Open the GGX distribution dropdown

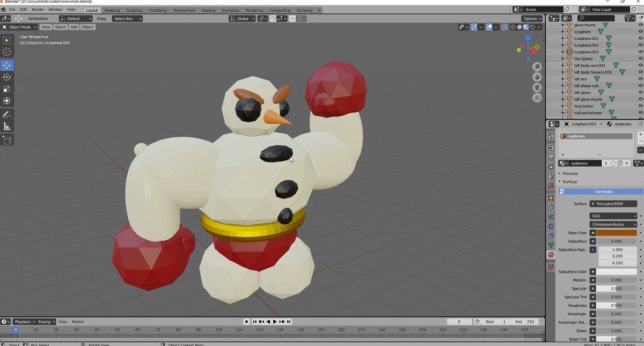click(x=613, y=216)
